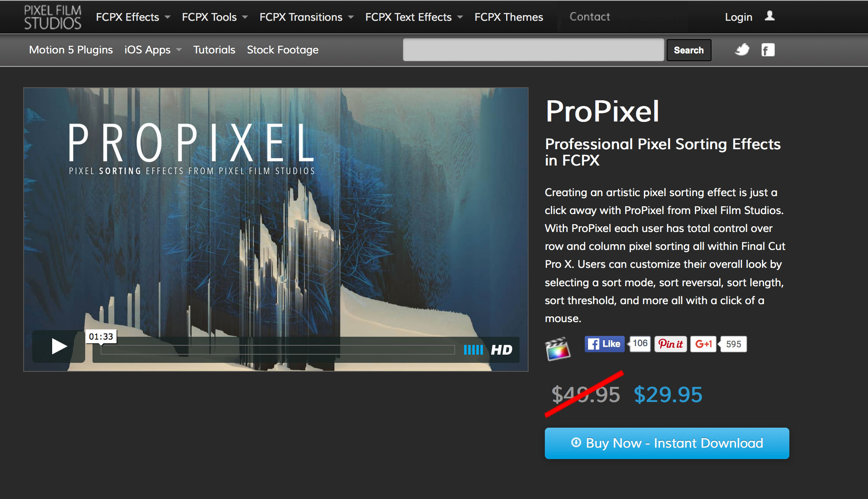
Task: Click Buy Now - Instant Download
Action: click(667, 443)
